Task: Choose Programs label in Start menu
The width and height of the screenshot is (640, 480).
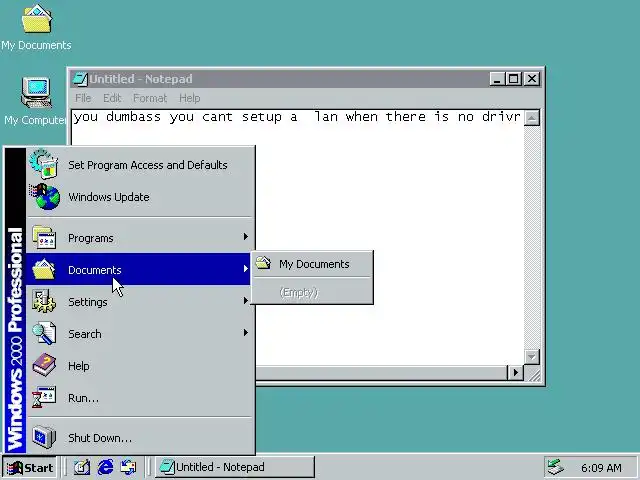Action: pos(91,238)
